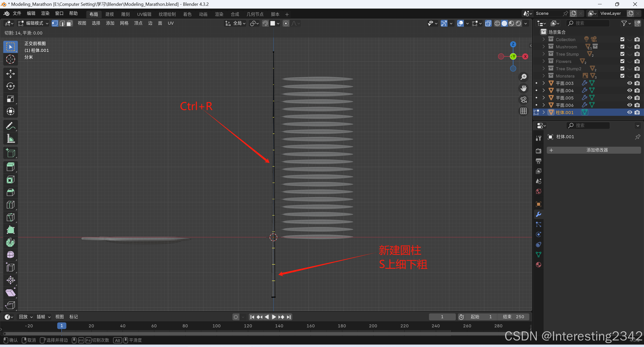Switch to the UV编辑 workspace tab

(x=144, y=14)
